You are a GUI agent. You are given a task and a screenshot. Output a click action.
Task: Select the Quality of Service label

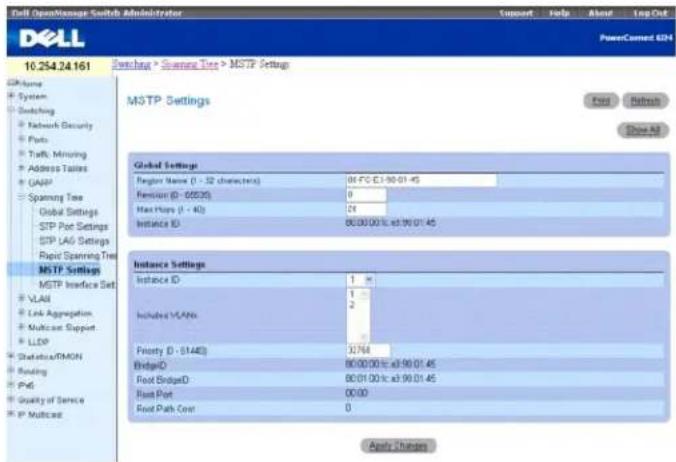pyautogui.click(x=51, y=400)
